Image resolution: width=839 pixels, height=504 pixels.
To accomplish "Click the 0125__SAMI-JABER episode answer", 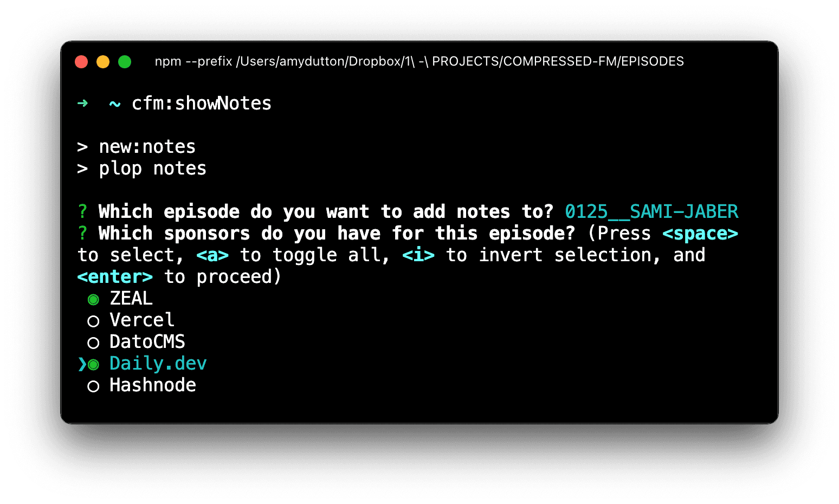I will (651, 212).
